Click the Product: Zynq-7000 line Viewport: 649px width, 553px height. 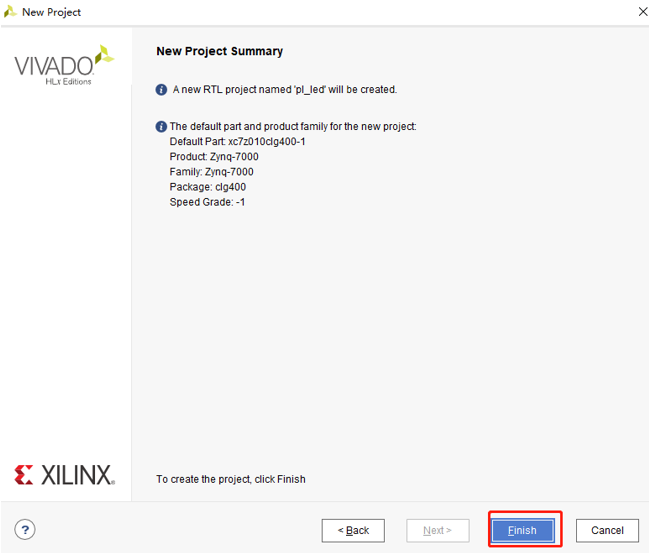point(214,156)
